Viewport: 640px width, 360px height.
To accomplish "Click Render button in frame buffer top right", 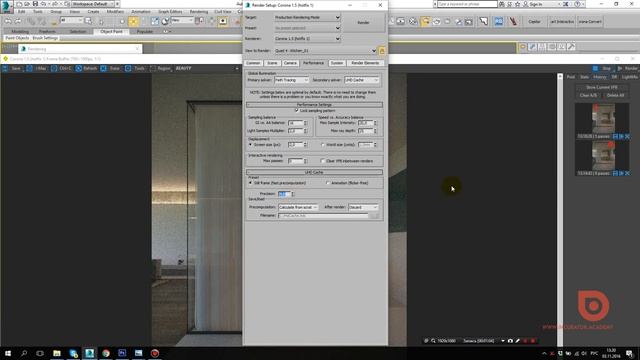I will (x=628, y=68).
